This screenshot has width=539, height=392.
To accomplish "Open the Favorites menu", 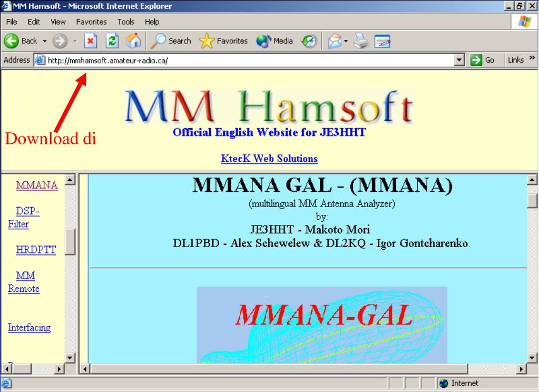I will pos(92,22).
